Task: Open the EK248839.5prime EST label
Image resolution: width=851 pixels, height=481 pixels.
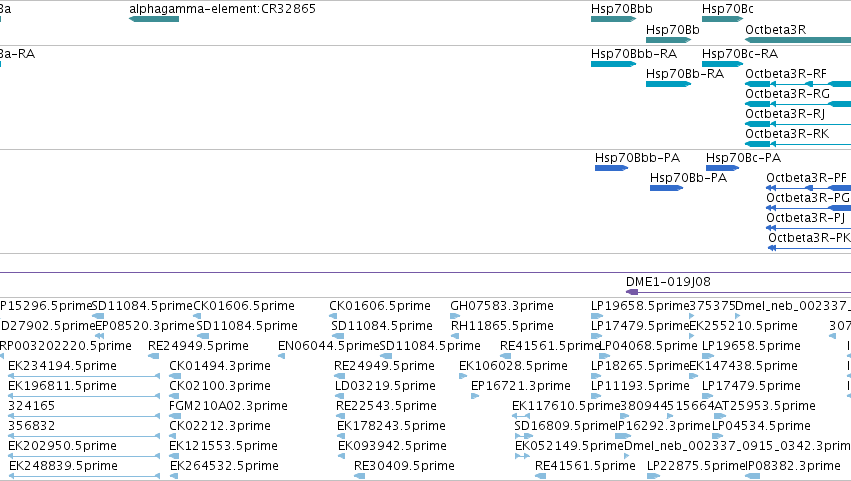Action: tap(63, 466)
